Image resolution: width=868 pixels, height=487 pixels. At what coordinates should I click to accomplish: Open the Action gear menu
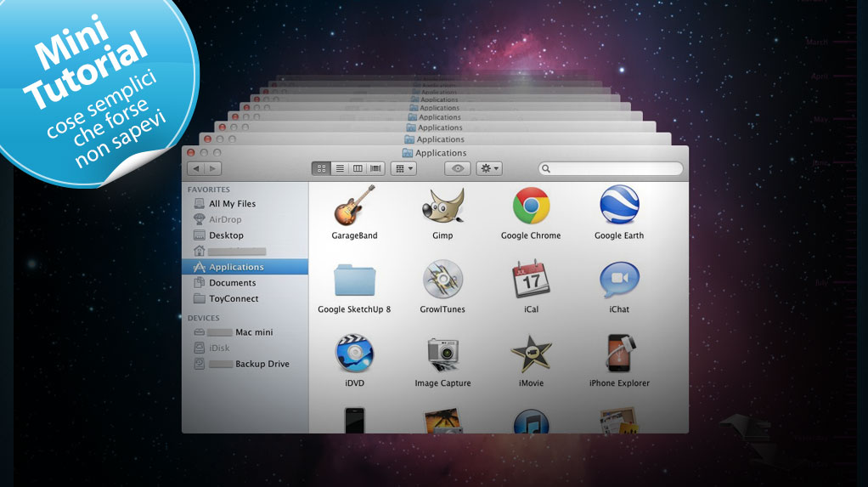click(489, 168)
